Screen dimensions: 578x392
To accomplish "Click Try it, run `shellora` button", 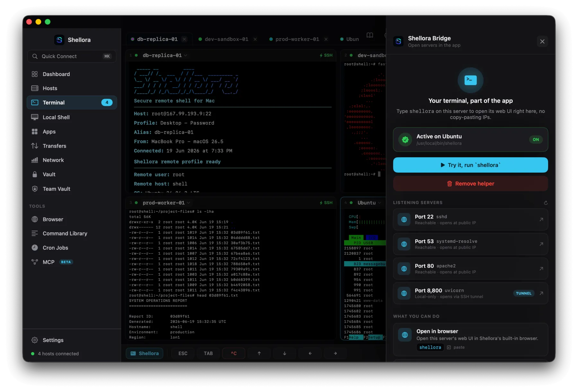I will click(470, 165).
